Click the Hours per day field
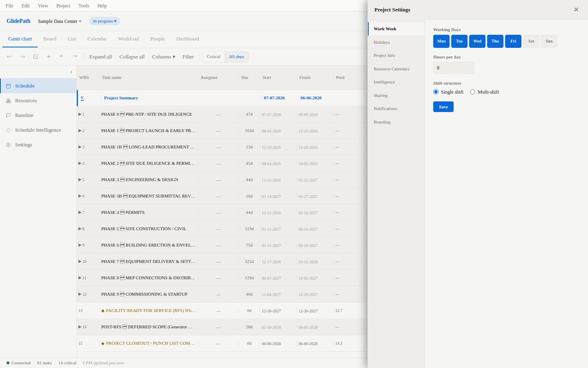This screenshot has height=368, width=588. (454, 68)
